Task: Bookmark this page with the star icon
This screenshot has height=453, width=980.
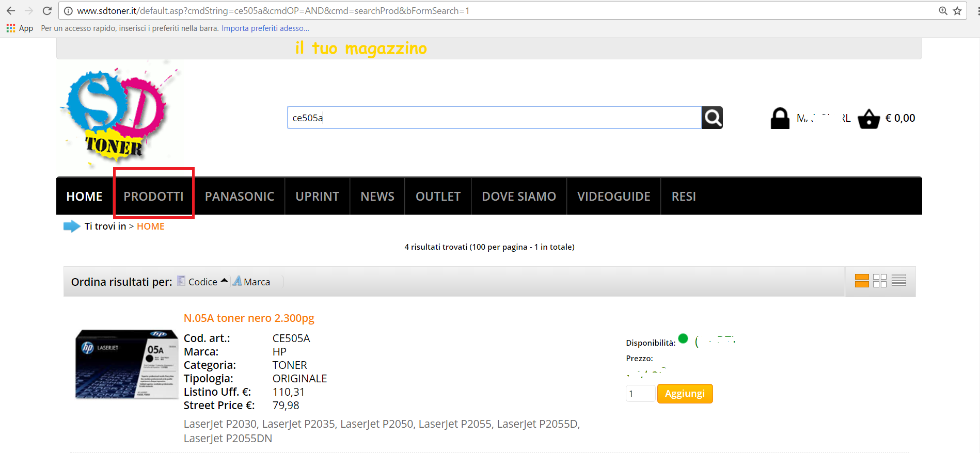Action: [957, 11]
